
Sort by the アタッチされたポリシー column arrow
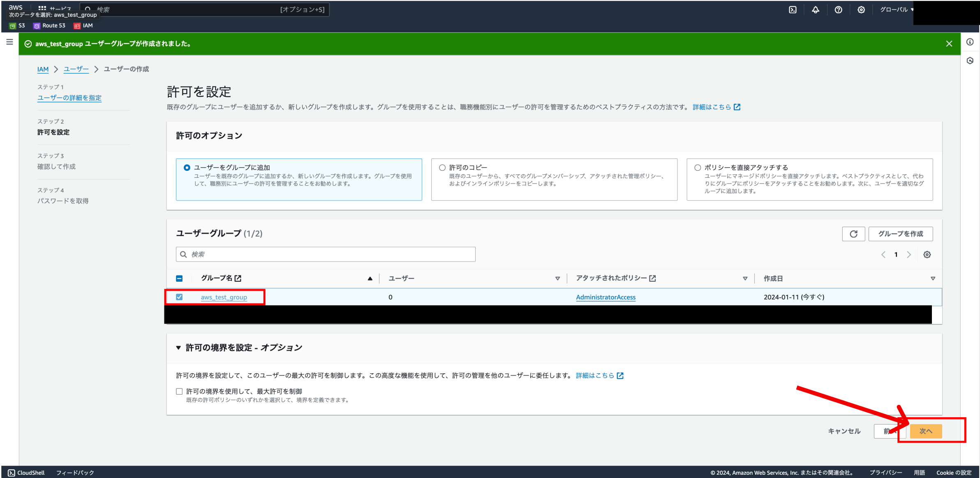tap(745, 278)
